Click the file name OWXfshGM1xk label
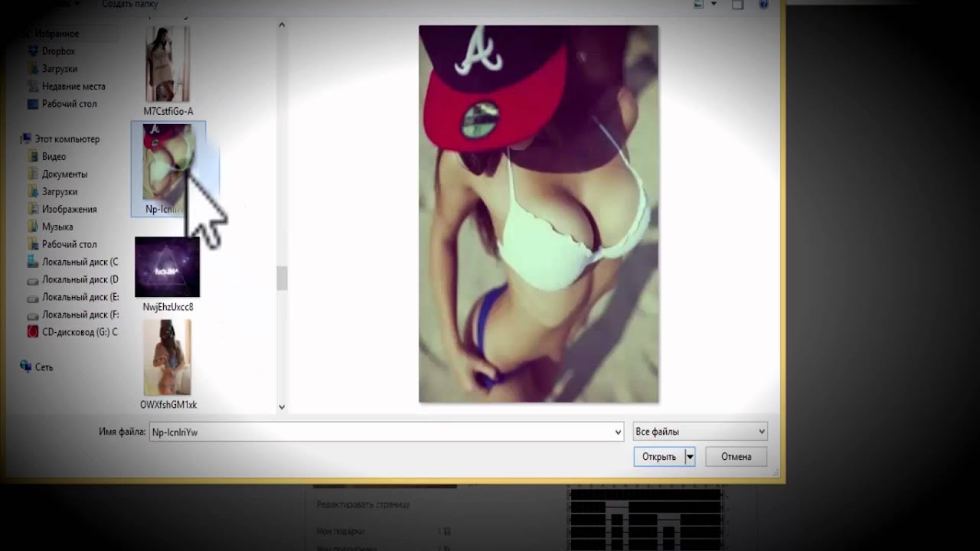Viewport: 980px width, 551px height. (168, 405)
